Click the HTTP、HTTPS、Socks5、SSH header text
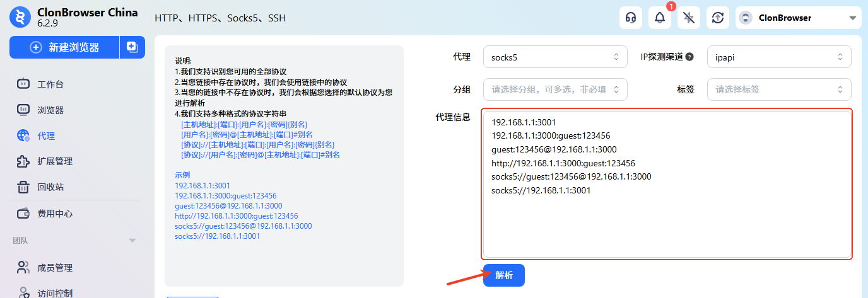This screenshot has width=868, height=298. pyautogui.click(x=220, y=18)
